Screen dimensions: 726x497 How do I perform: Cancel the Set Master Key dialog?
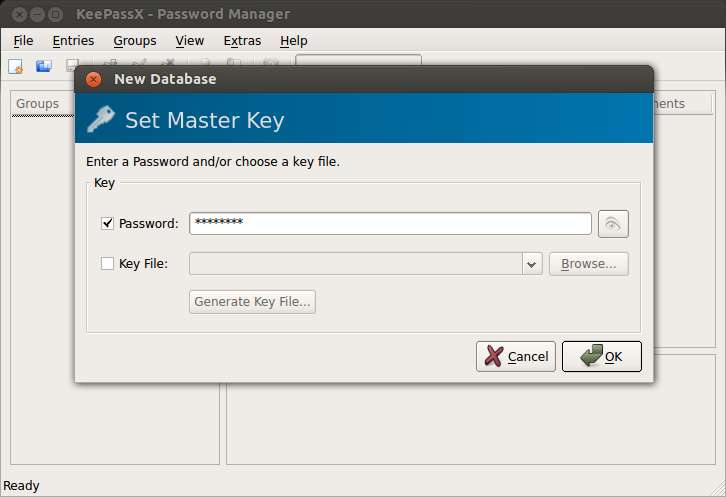point(516,357)
